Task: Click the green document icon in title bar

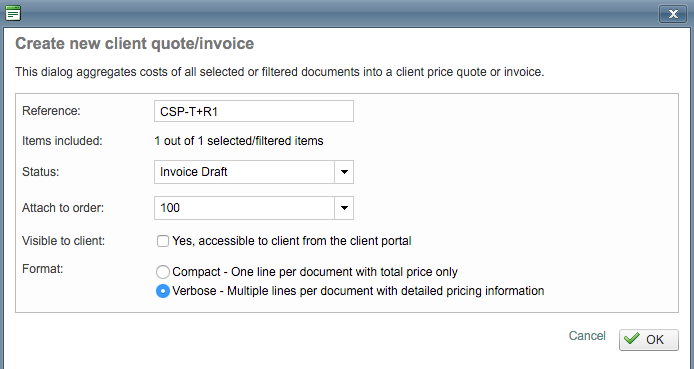Action: 13,13
